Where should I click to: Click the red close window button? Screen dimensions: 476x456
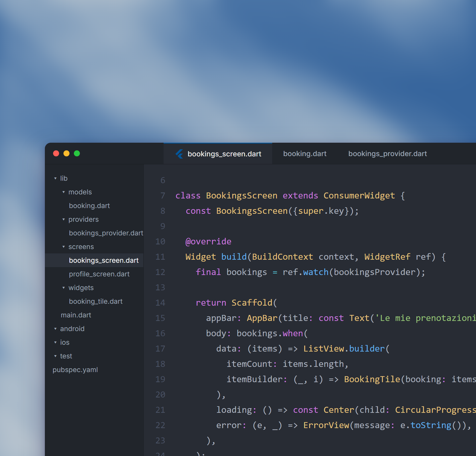56,153
